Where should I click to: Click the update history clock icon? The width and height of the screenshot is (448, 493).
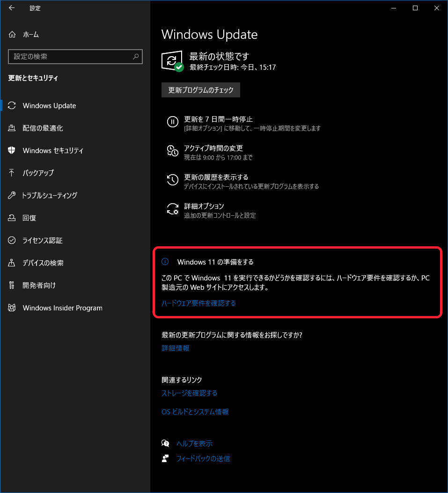tap(173, 180)
